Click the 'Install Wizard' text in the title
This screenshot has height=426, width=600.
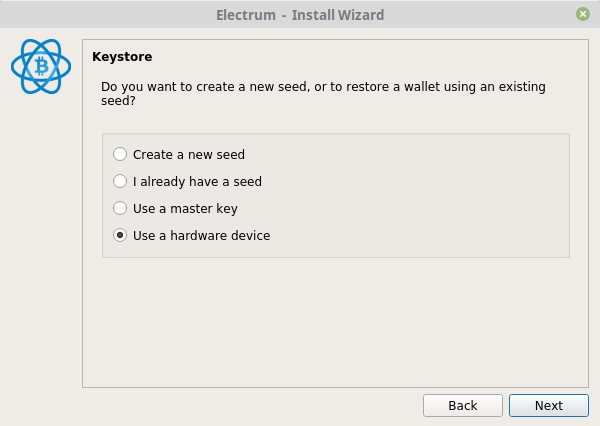338,15
